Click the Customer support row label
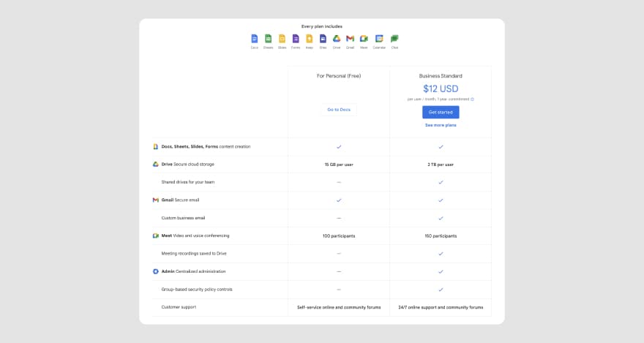This screenshot has height=343, width=644. coord(179,307)
